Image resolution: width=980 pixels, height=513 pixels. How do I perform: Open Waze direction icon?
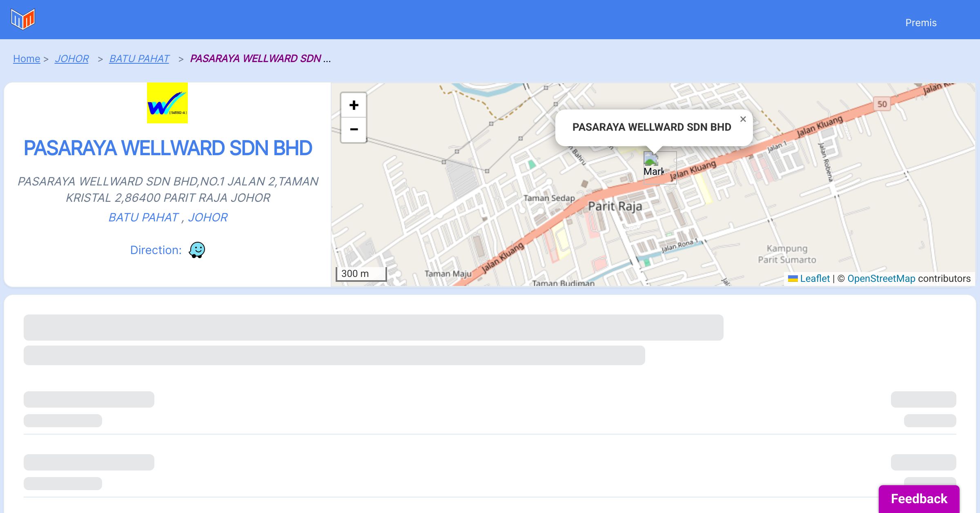[x=197, y=250]
